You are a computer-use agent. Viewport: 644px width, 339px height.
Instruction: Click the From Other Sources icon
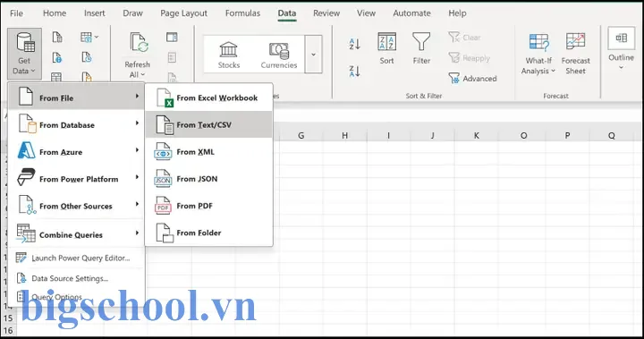27,205
